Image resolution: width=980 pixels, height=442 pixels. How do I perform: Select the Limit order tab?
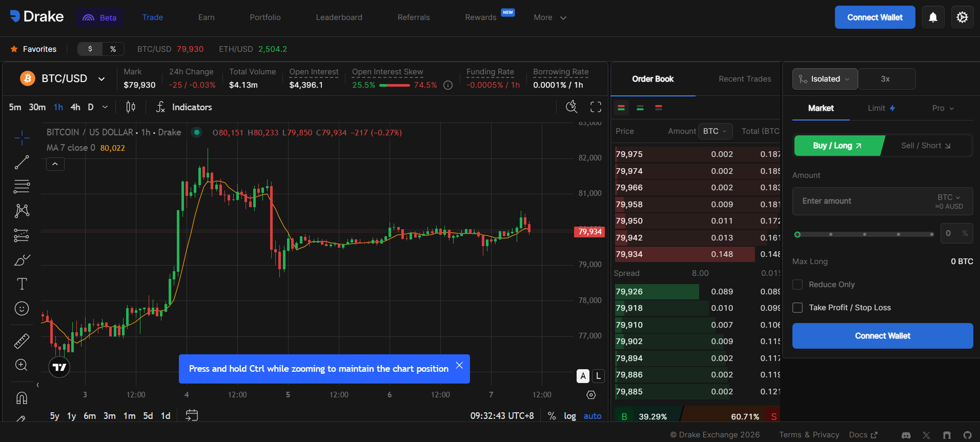pyautogui.click(x=882, y=108)
